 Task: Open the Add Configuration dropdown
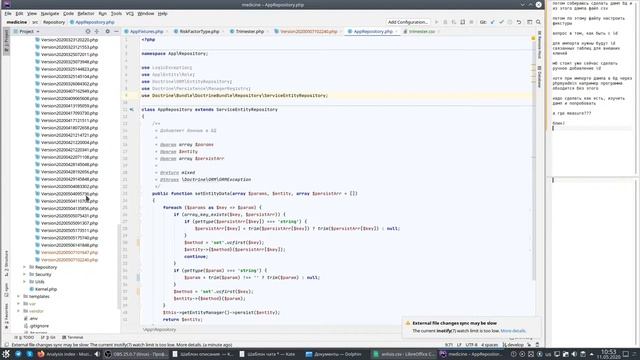[x=408, y=22]
